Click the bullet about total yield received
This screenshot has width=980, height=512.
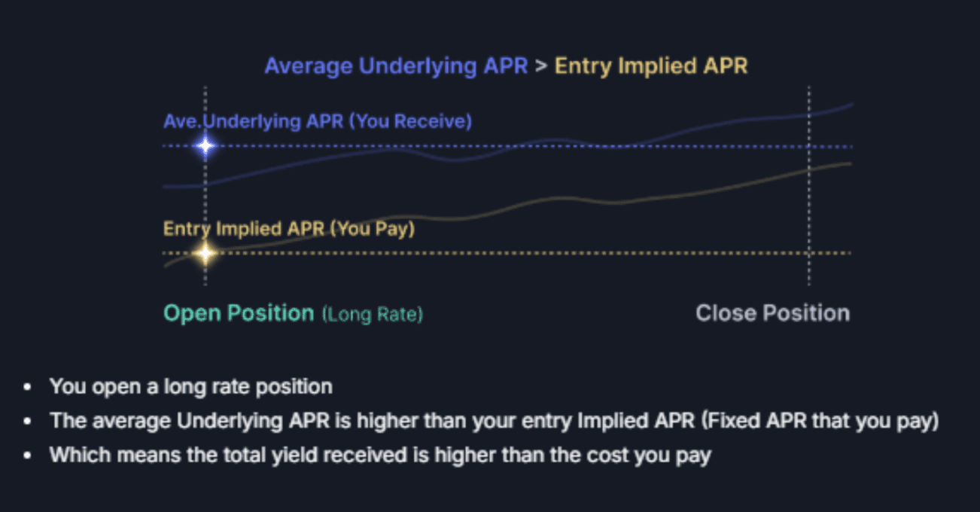tap(380, 456)
